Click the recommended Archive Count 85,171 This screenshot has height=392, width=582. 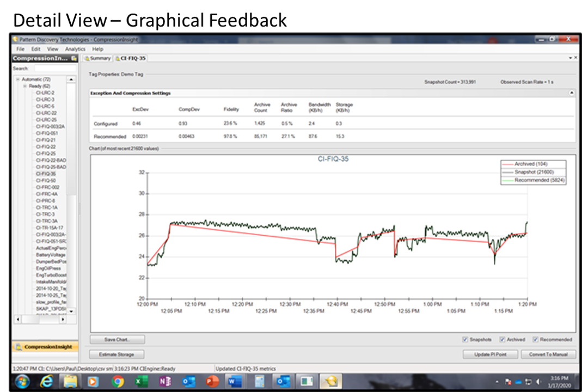(x=261, y=136)
